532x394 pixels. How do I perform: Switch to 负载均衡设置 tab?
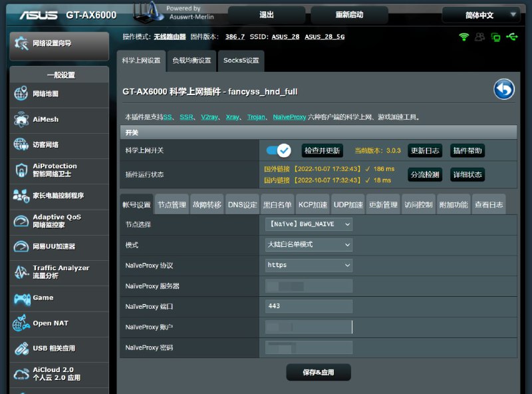[x=192, y=61]
